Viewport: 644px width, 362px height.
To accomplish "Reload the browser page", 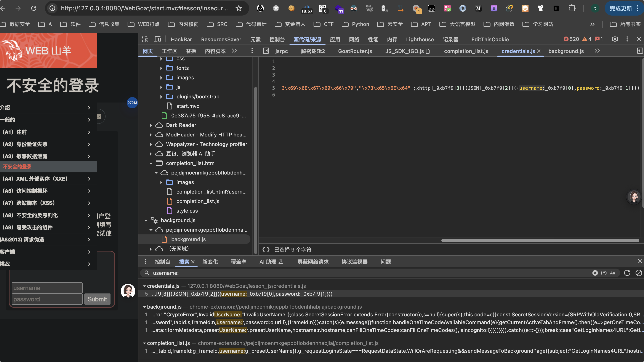I will pyautogui.click(x=34, y=8).
